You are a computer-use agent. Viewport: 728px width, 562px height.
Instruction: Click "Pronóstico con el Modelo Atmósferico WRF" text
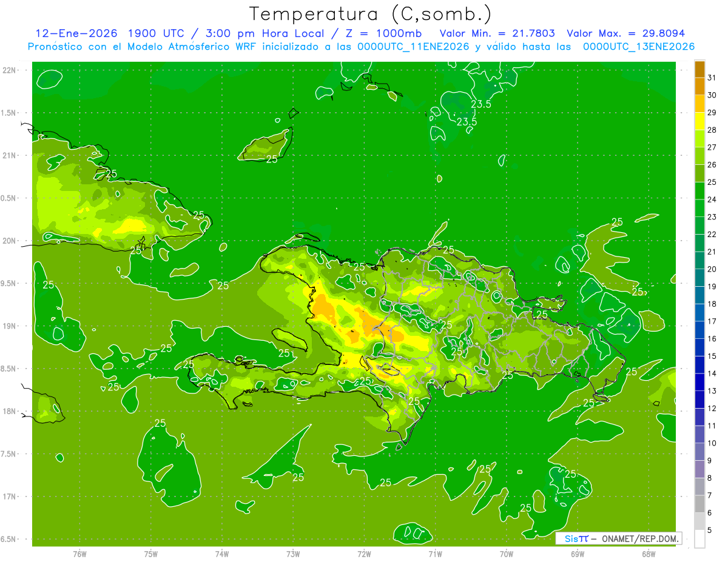point(143,47)
